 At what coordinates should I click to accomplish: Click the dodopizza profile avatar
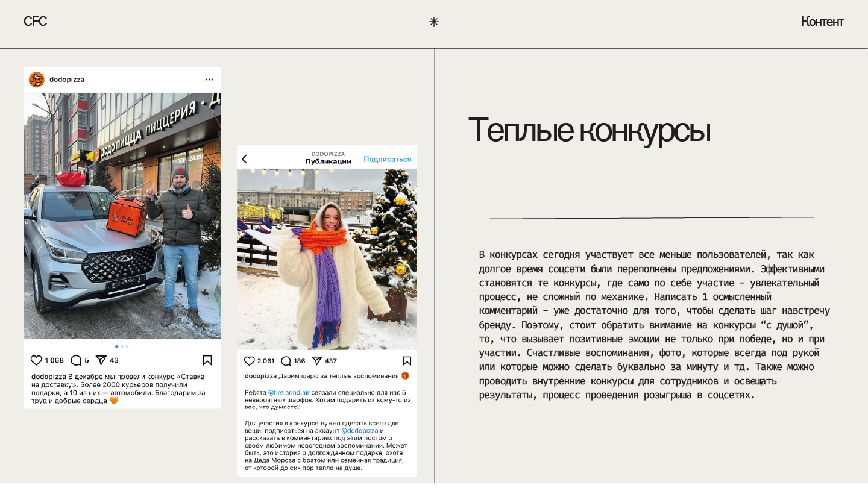37,80
